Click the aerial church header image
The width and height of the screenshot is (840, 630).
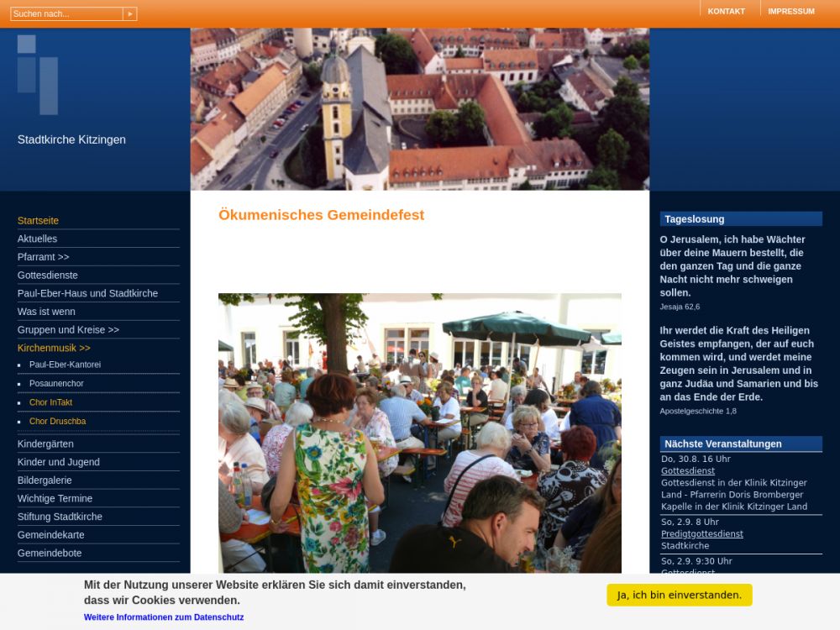coord(419,109)
